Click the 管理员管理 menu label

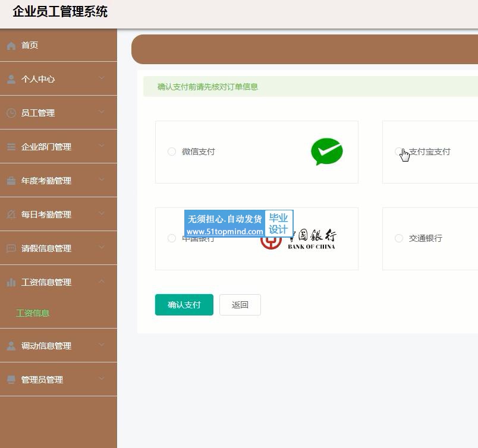tap(42, 380)
